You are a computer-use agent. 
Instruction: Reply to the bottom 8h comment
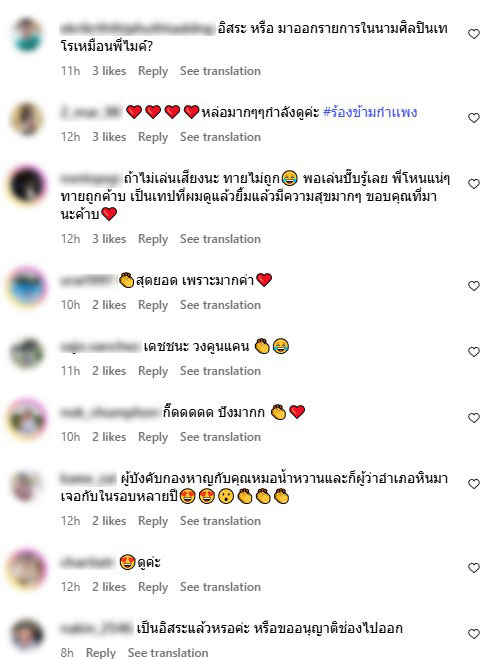(x=101, y=653)
